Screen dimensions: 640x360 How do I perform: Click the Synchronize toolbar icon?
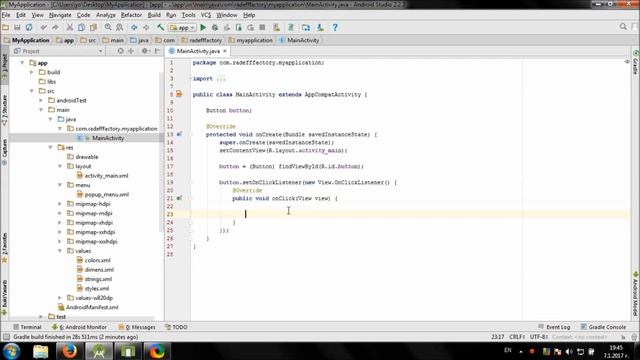29,27
